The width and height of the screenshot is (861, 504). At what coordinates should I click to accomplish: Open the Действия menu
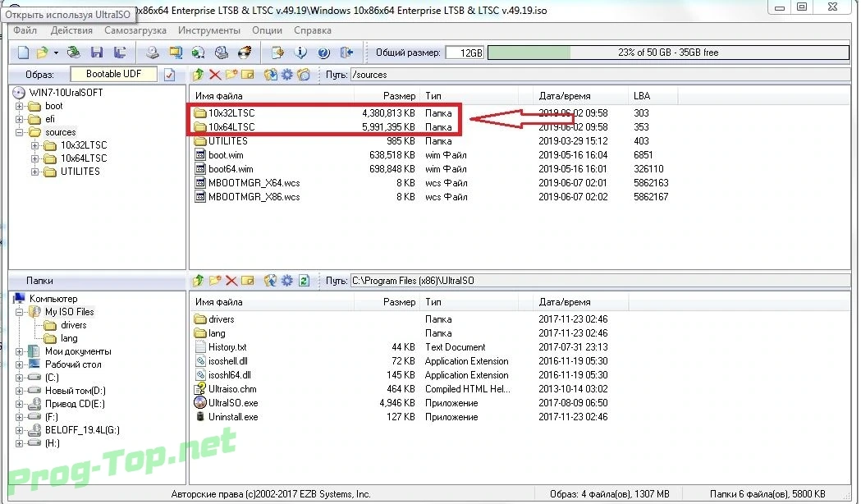tap(71, 30)
